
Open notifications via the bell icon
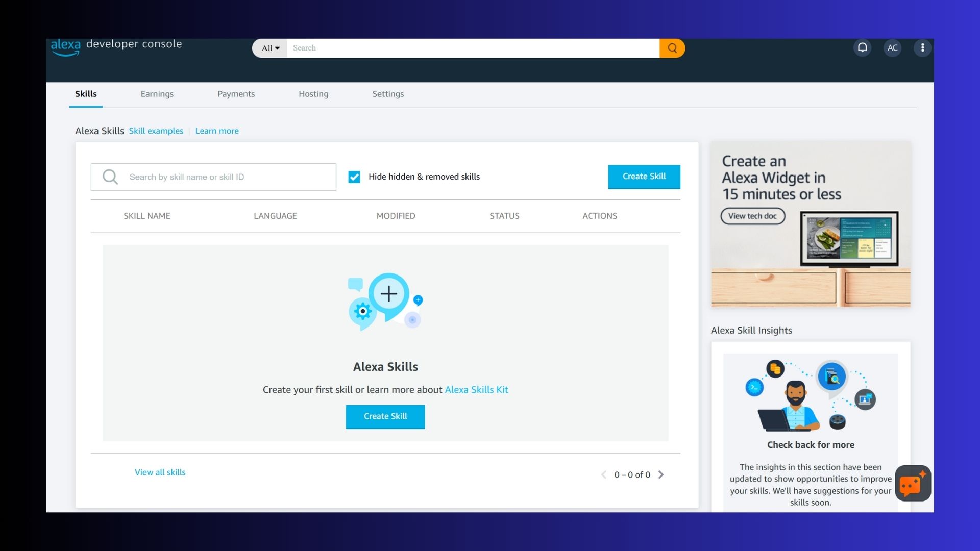tap(862, 47)
